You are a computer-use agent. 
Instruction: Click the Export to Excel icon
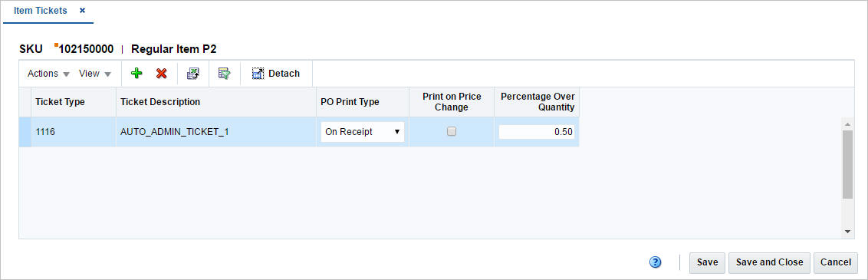192,73
